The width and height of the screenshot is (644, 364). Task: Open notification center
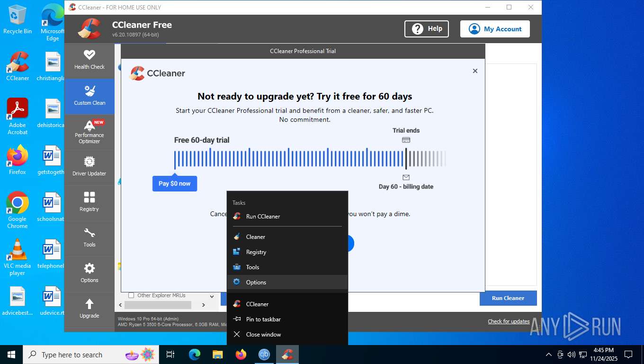(x=628, y=355)
